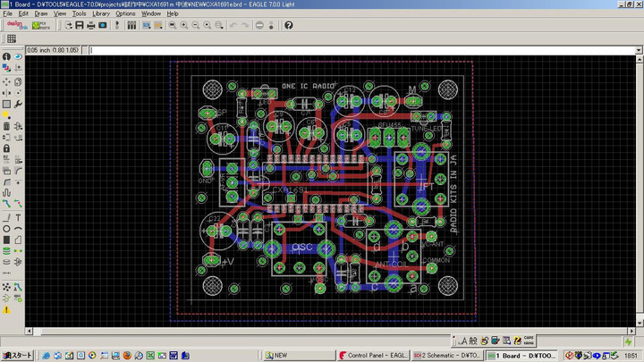Click the command line input field

point(358,49)
